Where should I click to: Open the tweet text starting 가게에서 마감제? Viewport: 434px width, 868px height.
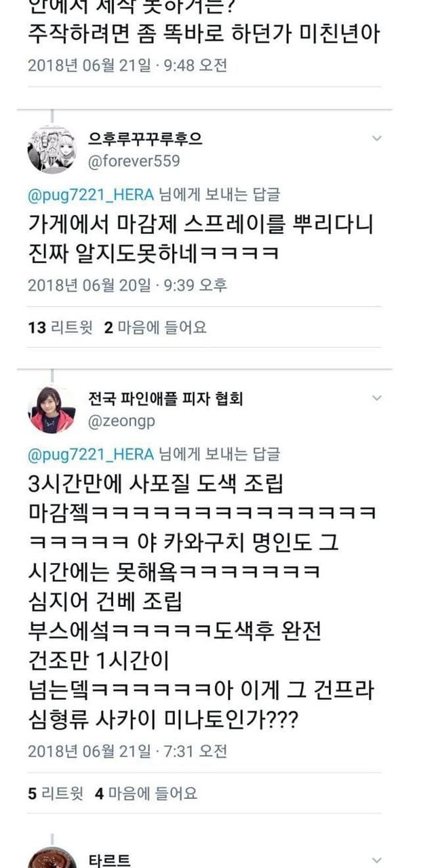[x=201, y=238]
